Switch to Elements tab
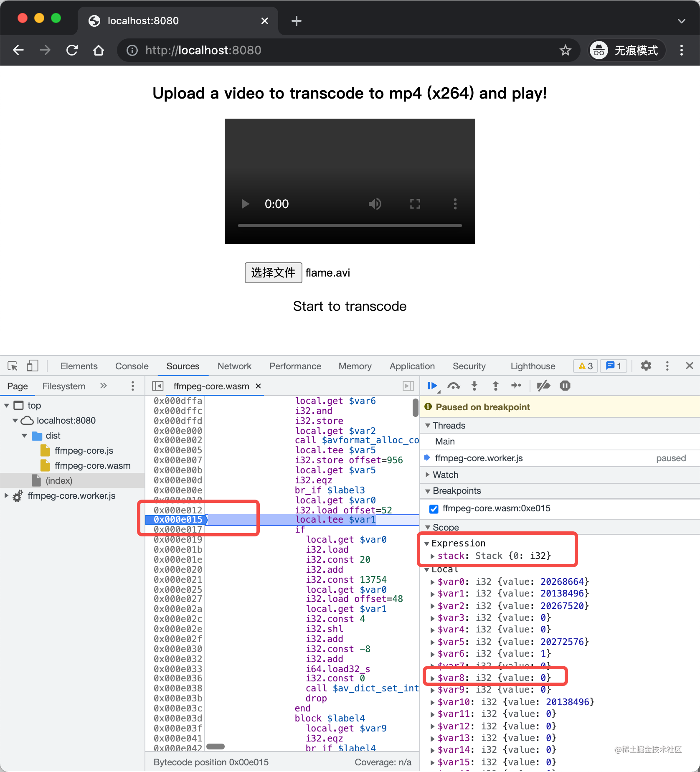Viewport: 700px width, 772px height. 79,366
